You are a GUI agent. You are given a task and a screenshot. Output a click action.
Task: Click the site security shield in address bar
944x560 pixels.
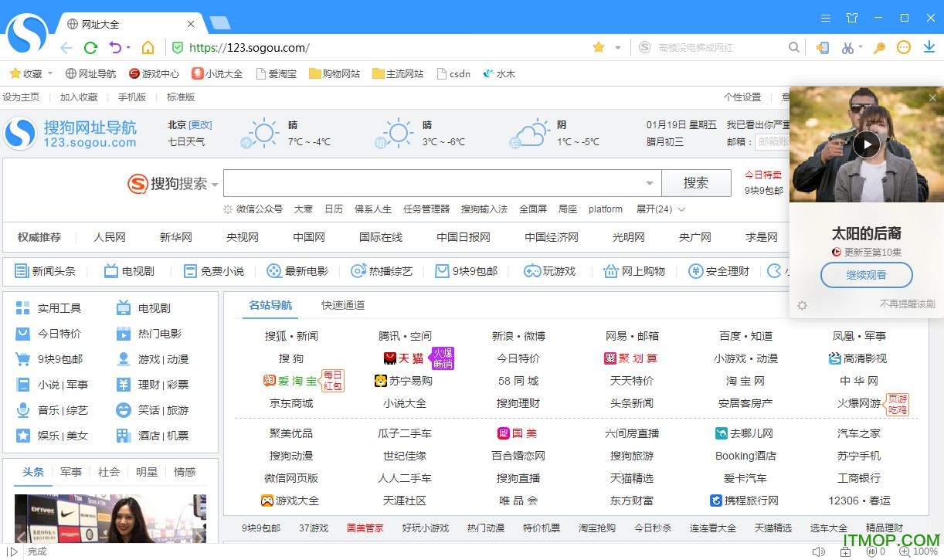tap(178, 47)
